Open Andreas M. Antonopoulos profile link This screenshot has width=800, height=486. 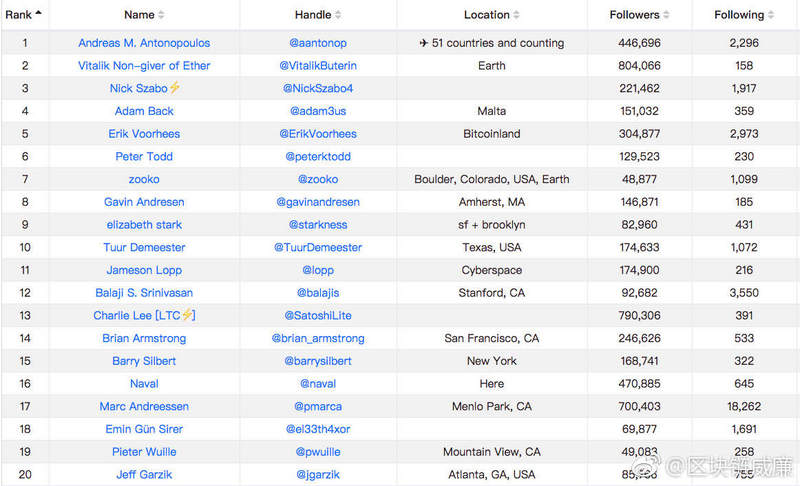[x=144, y=43]
